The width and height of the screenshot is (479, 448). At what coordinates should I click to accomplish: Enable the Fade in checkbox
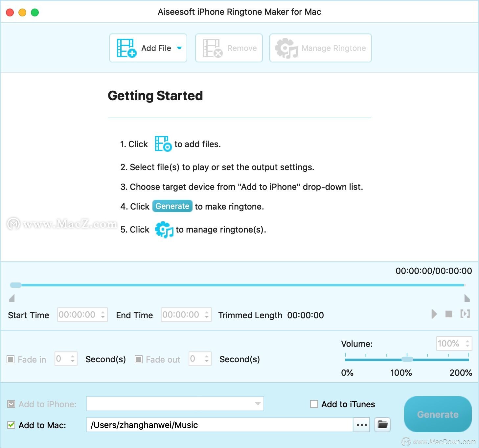(11, 359)
